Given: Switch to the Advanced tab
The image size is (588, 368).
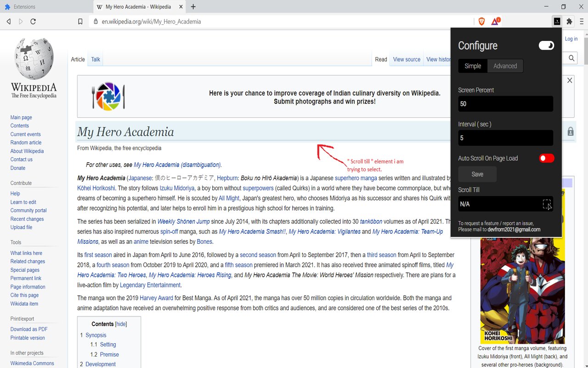Looking at the screenshot, I should [505, 66].
